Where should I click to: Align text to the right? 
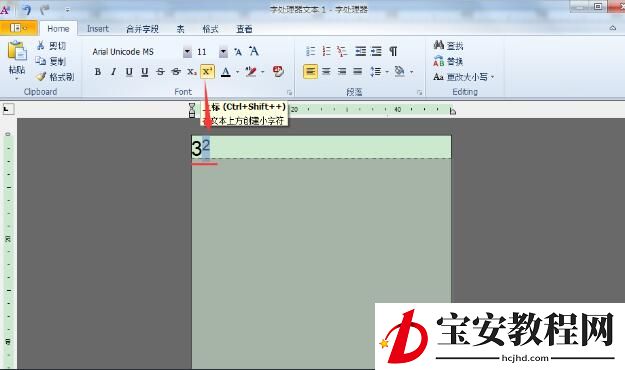342,72
